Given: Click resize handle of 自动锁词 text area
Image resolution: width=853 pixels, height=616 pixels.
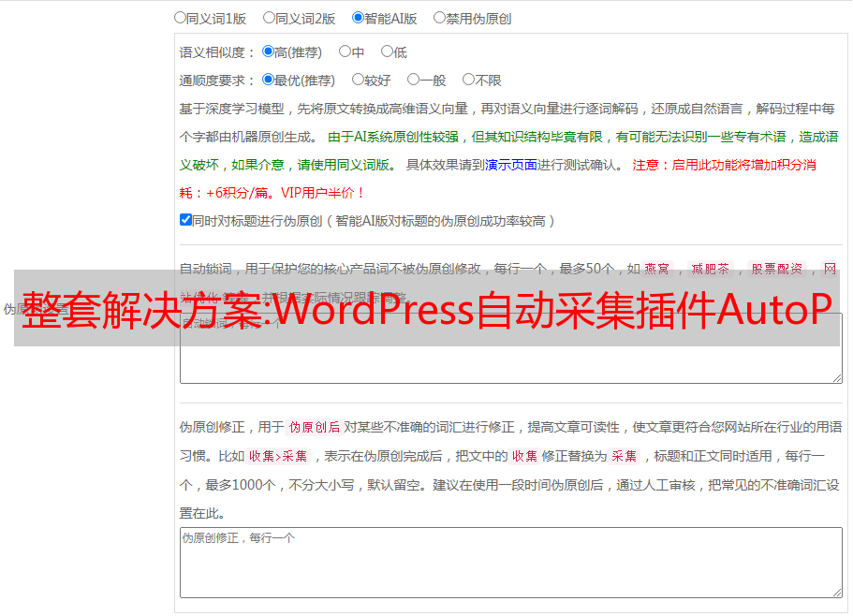Looking at the screenshot, I should 836,376.
